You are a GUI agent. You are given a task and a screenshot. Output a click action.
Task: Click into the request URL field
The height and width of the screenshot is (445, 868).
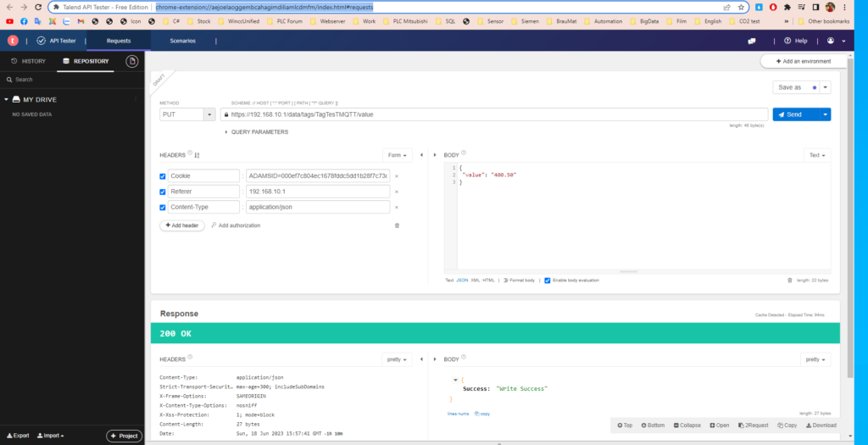pos(494,114)
